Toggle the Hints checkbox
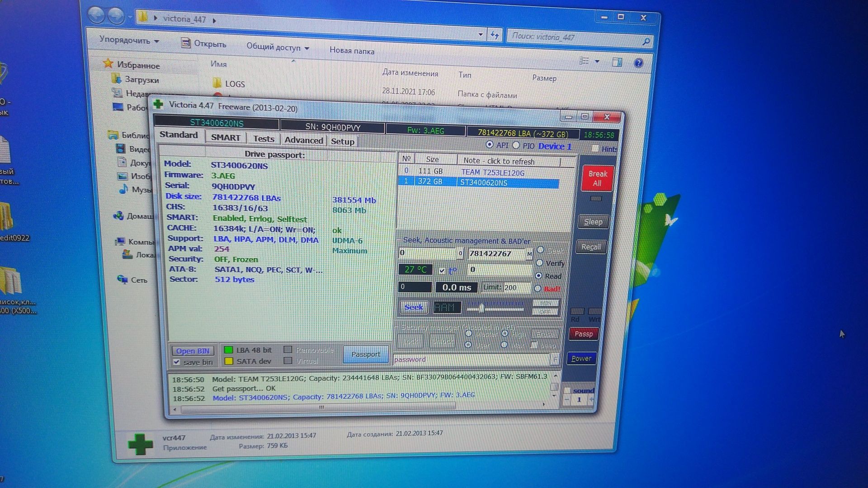Viewport: 868px width, 488px height. click(x=595, y=148)
